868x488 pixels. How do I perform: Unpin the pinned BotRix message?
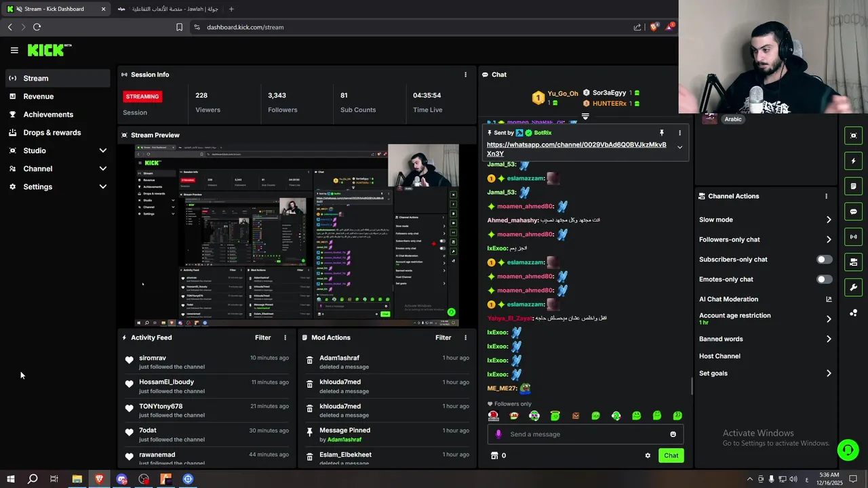pos(662,133)
